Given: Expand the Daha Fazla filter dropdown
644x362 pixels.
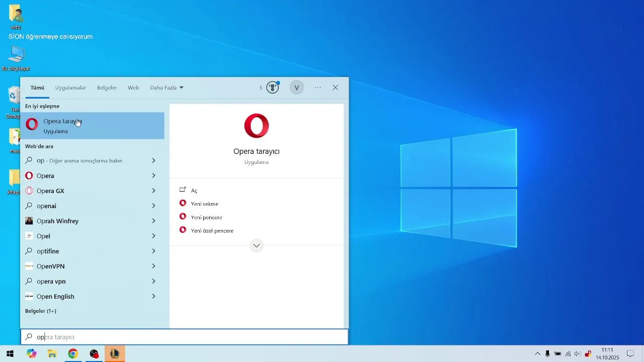Looking at the screenshot, I should [x=167, y=87].
